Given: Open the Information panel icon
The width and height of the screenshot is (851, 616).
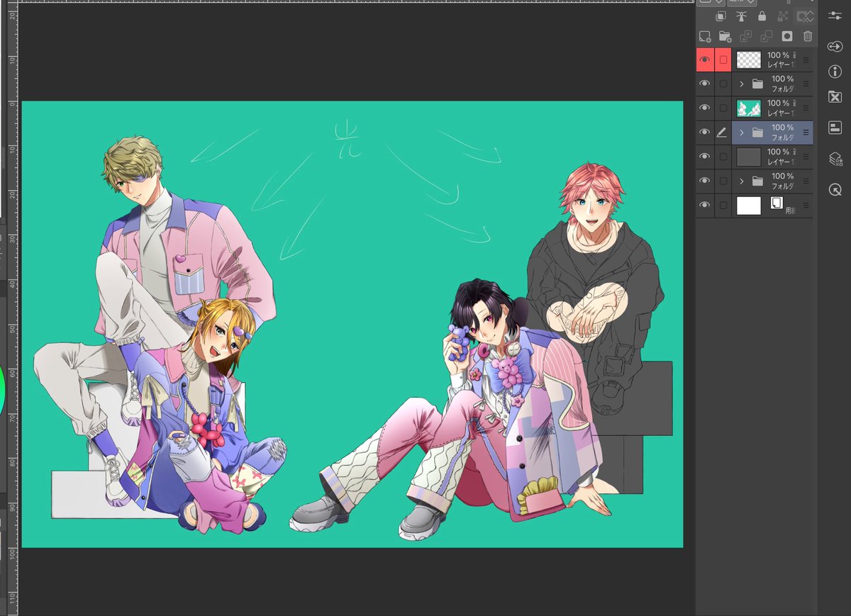Looking at the screenshot, I should pos(835,72).
